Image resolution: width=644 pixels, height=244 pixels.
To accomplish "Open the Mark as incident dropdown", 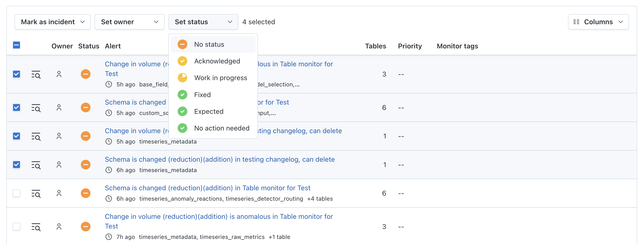I will (52, 22).
